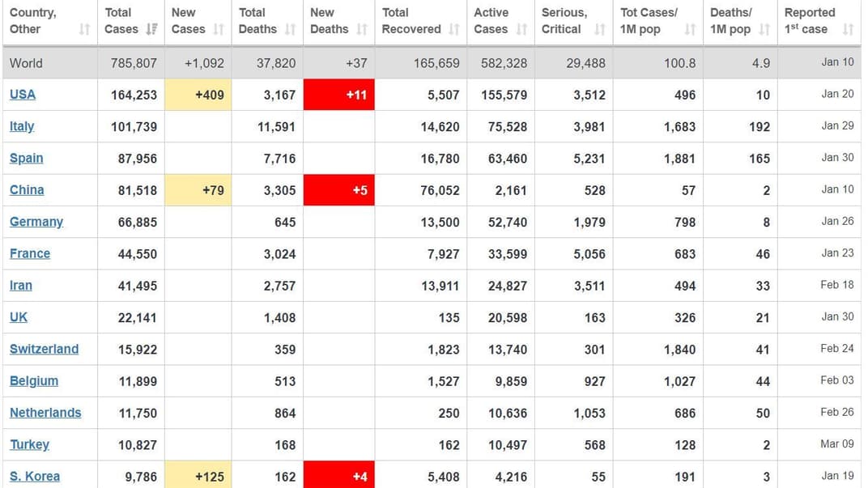Open the USA country link
Viewport: 868px width, 488px height.
click(23, 95)
